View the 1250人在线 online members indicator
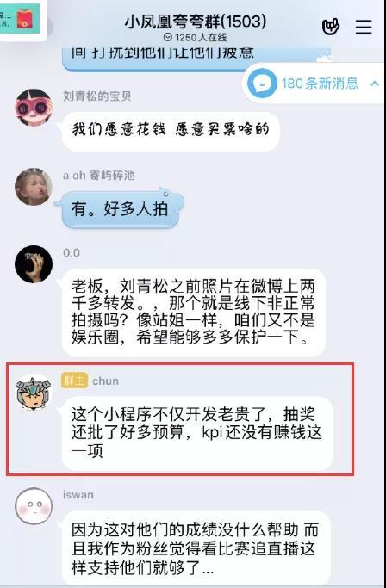 click(196, 38)
